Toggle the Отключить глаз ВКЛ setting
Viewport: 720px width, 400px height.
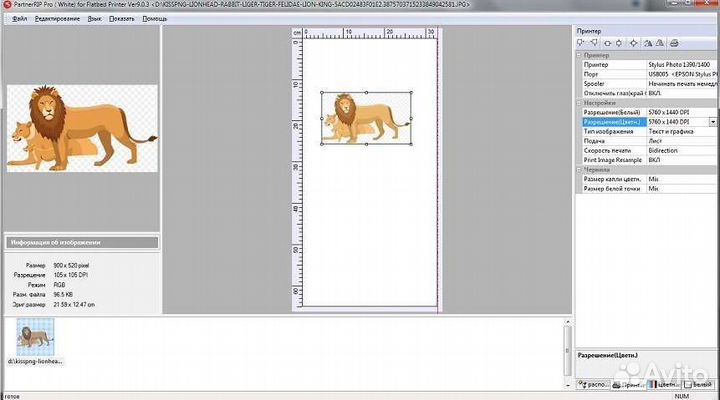(680, 92)
